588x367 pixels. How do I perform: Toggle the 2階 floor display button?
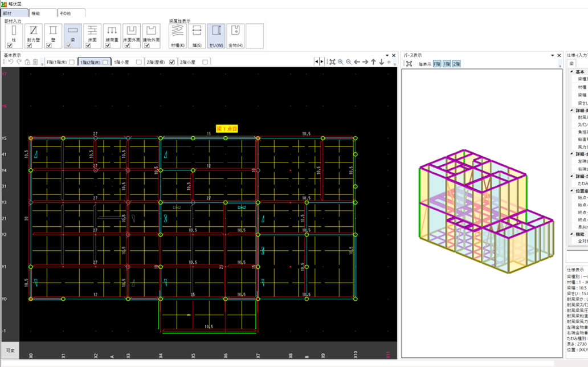(x=457, y=64)
